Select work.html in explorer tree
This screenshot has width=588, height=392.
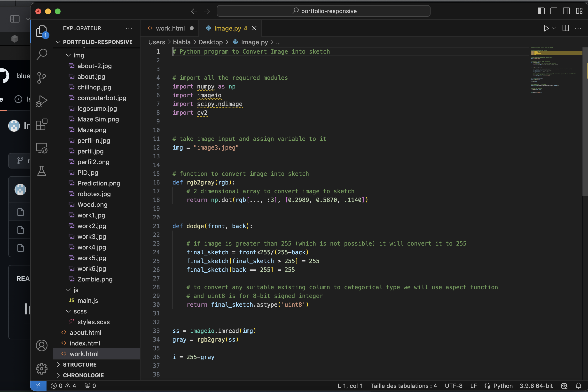[x=97, y=354]
